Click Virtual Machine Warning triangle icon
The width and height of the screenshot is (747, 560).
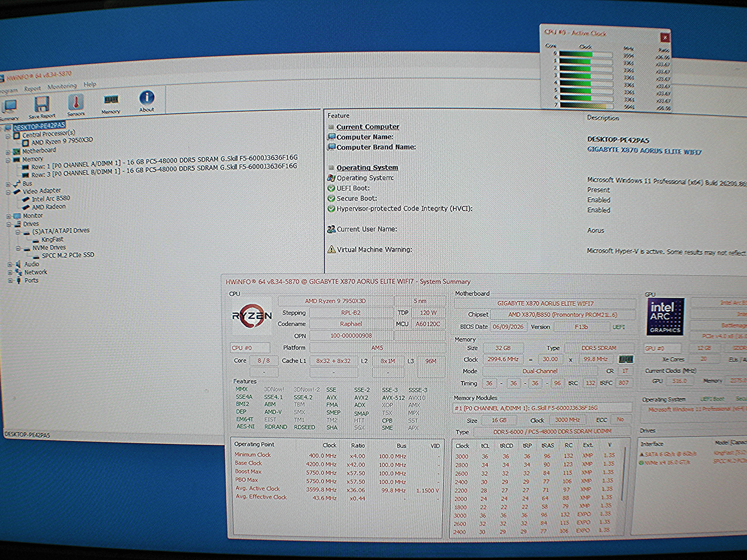tap(331, 249)
